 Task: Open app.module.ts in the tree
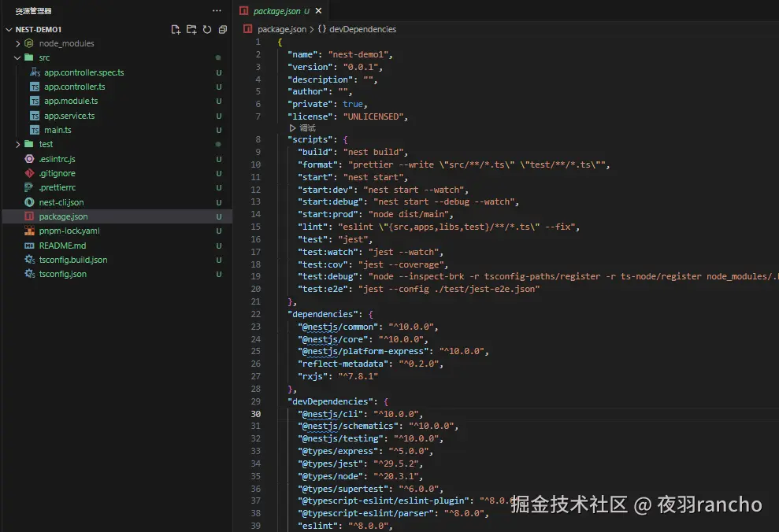71,102
